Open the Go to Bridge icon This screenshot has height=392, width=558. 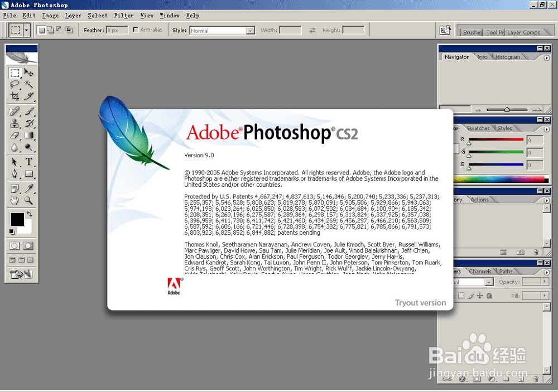click(x=445, y=30)
